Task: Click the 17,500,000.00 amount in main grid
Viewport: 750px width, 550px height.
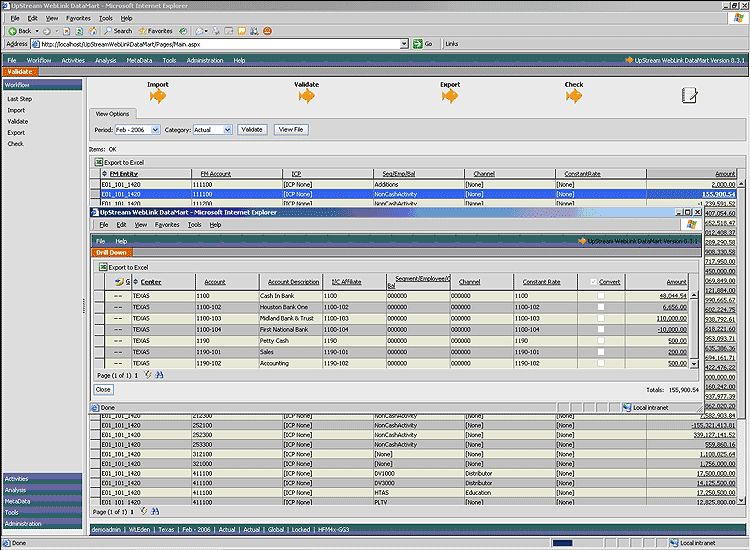Action: tap(716, 473)
